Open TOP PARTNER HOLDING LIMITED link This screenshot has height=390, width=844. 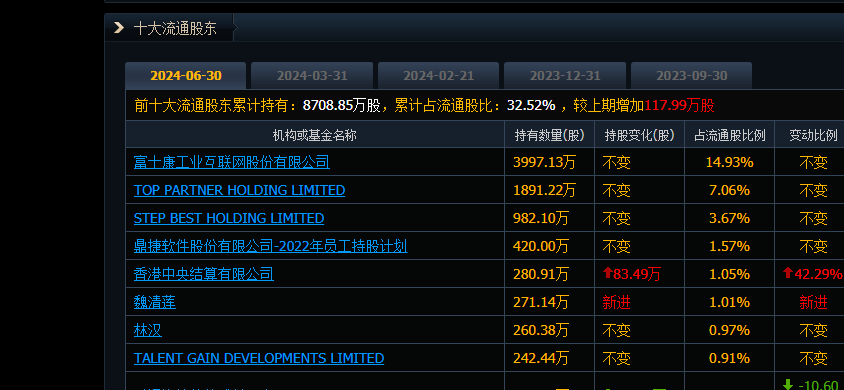pos(240,190)
